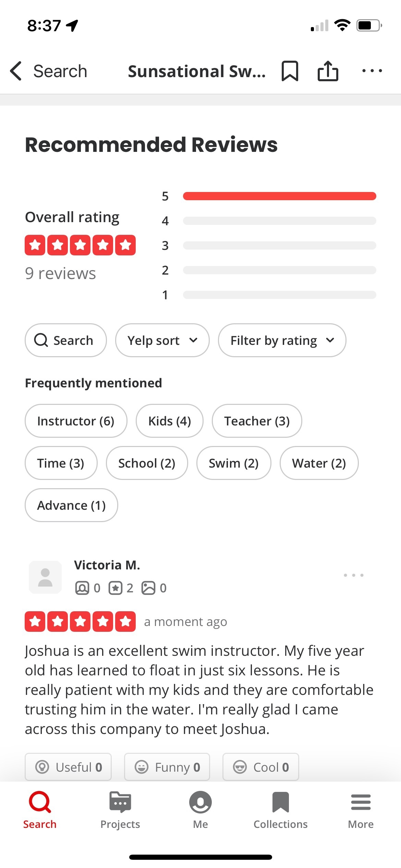Open review options for Victoria M.

[353, 575]
